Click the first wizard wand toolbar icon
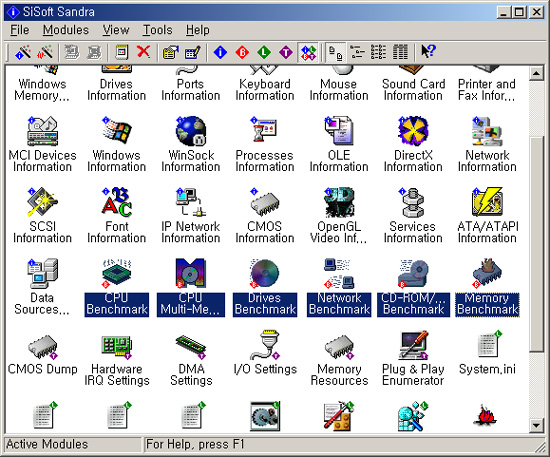Viewport: 550px width, 457px height. coord(23,52)
